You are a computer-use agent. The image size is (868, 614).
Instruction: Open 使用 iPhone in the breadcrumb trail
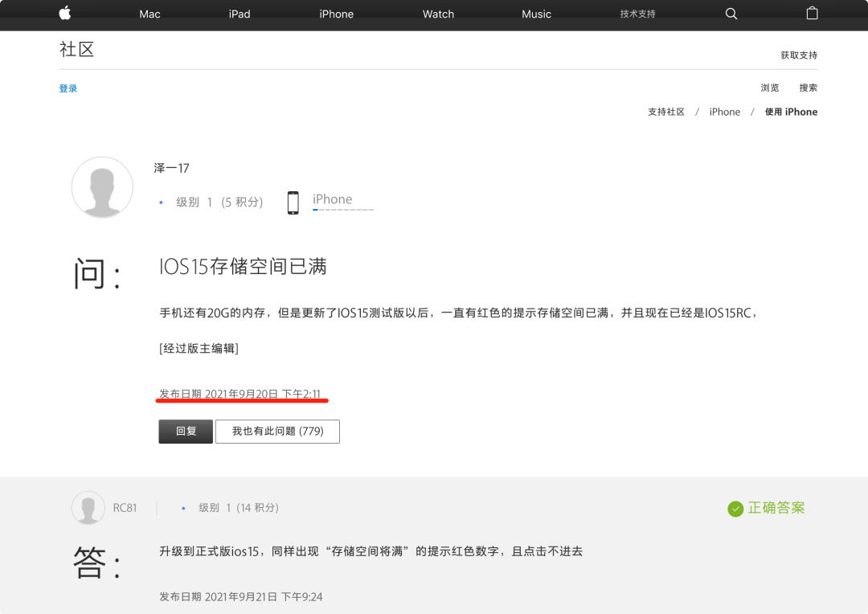pyautogui.click(x=792, y=112)
